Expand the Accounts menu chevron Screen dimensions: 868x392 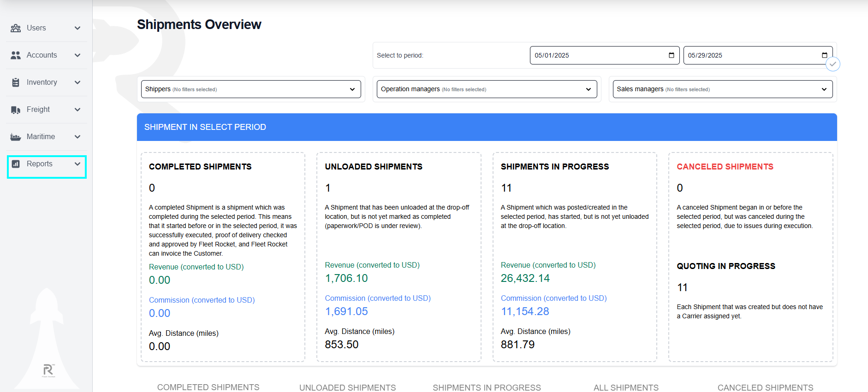77,55
